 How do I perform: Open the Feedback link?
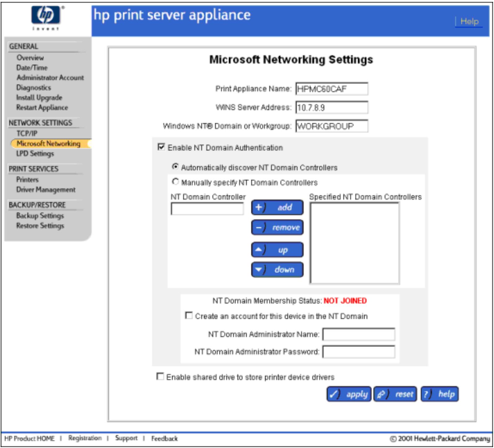pyautogui.click(x=164, y=438)
